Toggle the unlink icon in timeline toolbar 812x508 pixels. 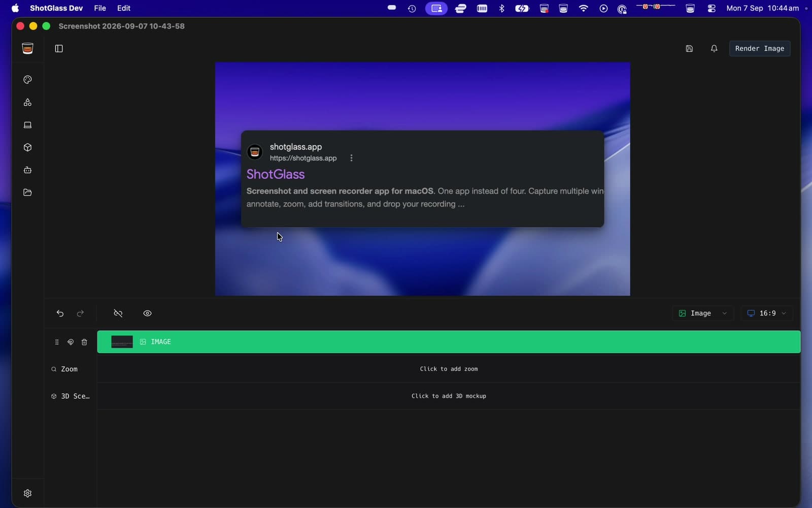coord(118,313)
